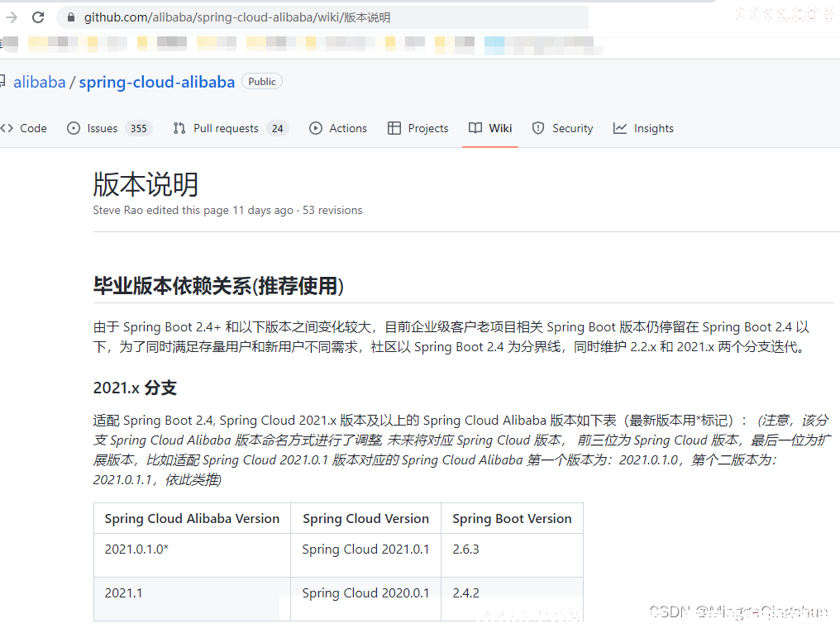
Task: Open the spring-cloud-alibaba repository link
Action: point(157,82)
